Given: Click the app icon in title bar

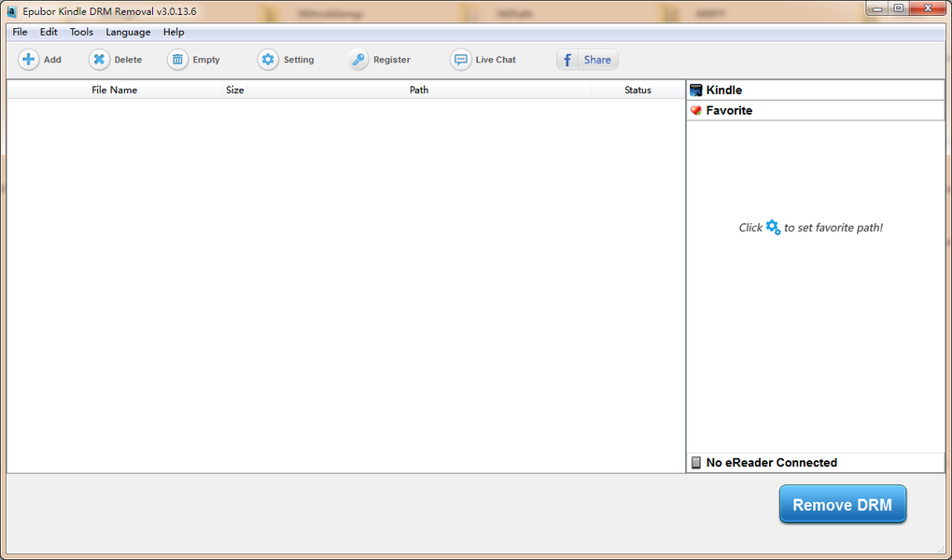Looking at the screenshot, I should pyautogui.click(x=11, y=11).
